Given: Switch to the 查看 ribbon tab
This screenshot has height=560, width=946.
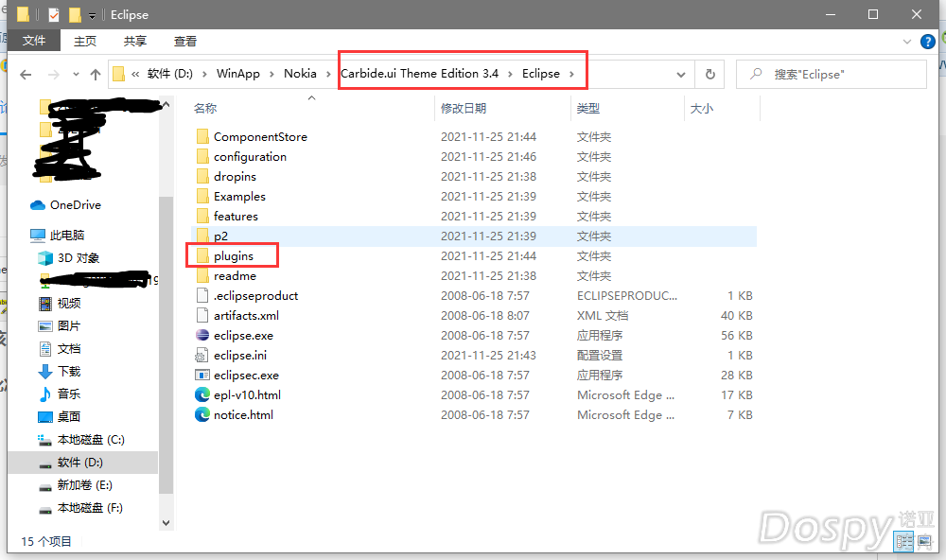Looking at the screenshot, I should click(x=185, y=41).
